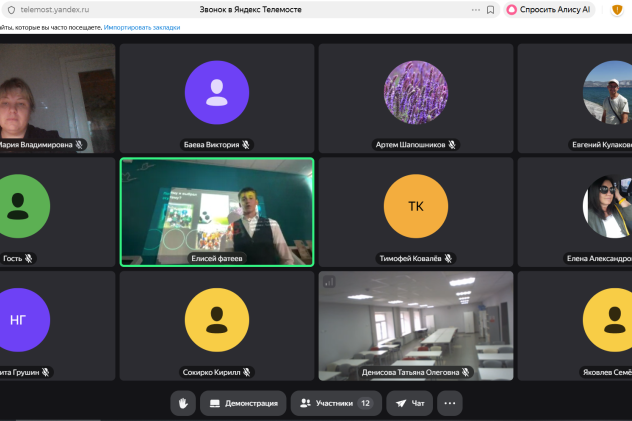This screenshot has height=421, width=632.
Task: Open the Чат panel
Action: [x=410, y=403]
